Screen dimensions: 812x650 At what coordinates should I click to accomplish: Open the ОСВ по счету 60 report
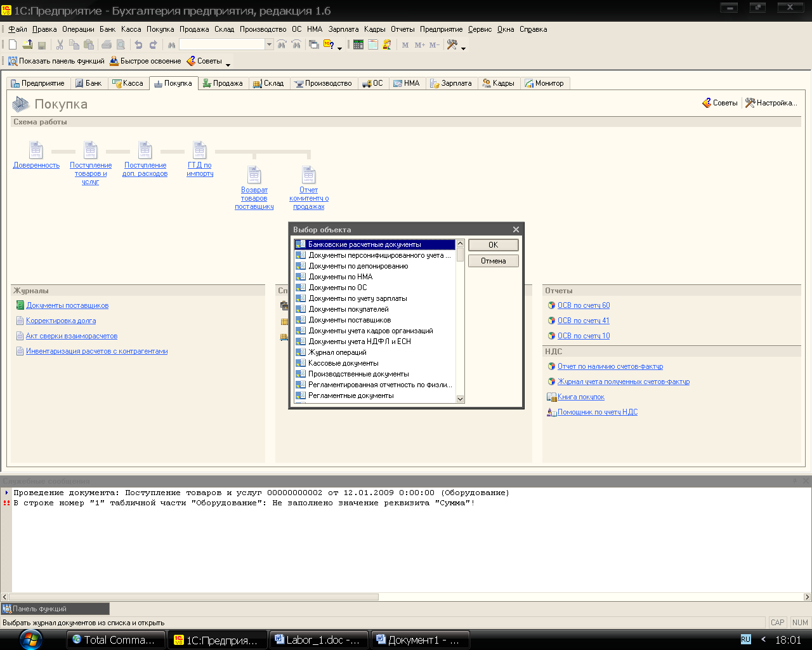(x=584, y=305)
